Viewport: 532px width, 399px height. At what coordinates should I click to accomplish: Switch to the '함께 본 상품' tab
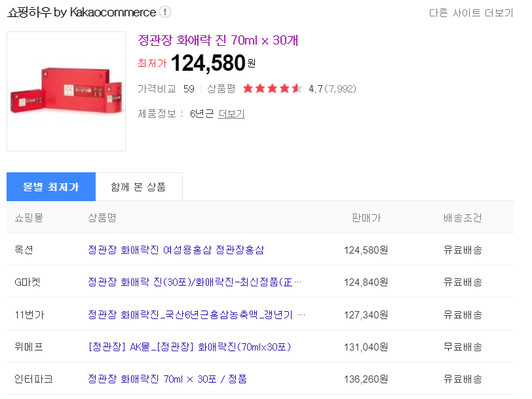coord(139,187)
